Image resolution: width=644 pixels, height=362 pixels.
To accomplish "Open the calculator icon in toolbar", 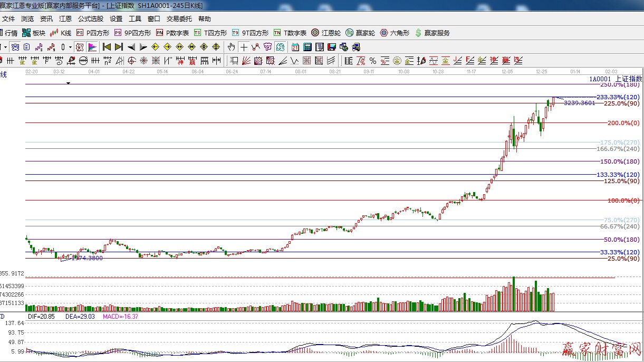I will tap(307, 47).
